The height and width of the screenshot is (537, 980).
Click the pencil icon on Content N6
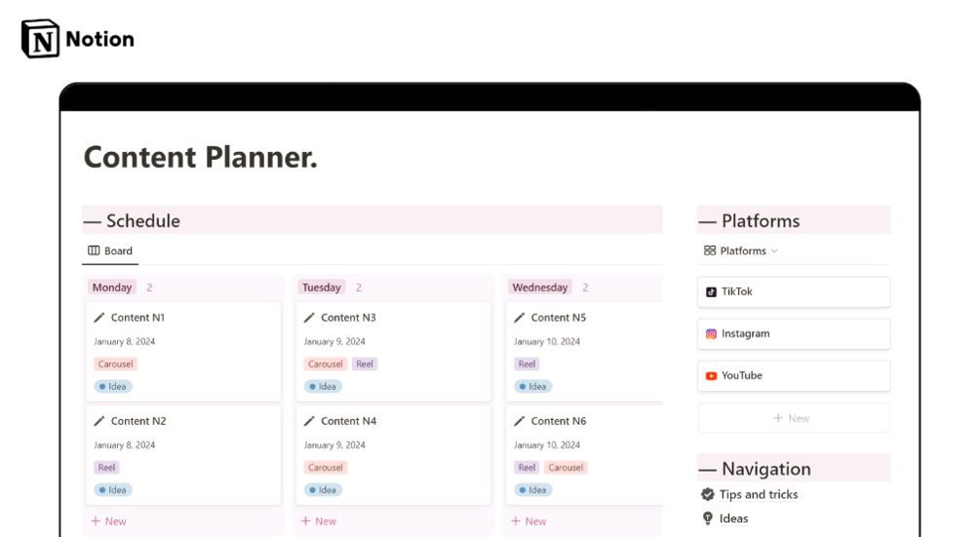pyautogui.click(x=520, y=421)
